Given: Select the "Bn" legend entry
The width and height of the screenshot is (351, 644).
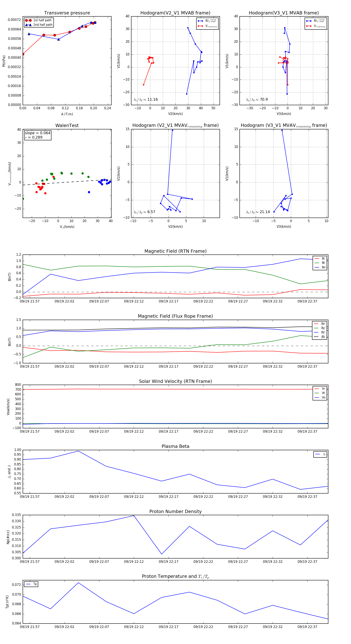Looking at the screenshot, I should (x=320, y=267).
